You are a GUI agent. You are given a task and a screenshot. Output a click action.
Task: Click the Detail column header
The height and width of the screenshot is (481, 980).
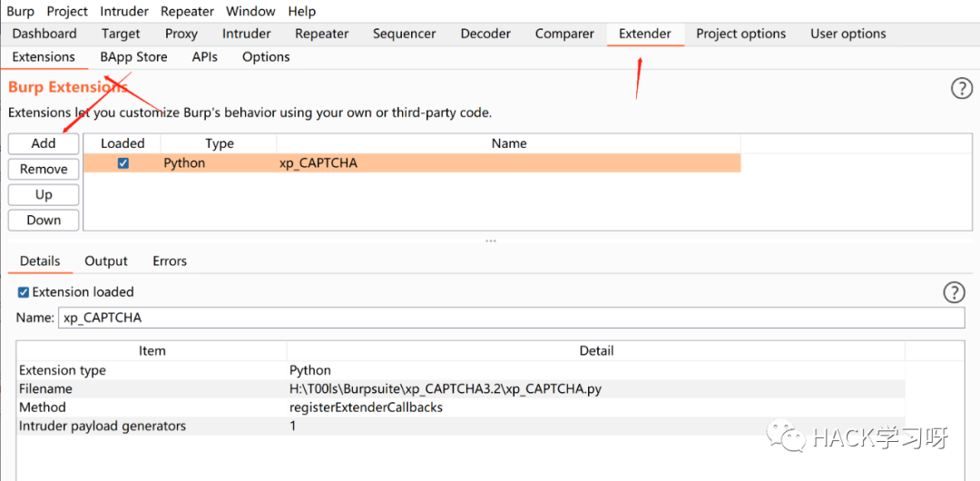[596, 351]
